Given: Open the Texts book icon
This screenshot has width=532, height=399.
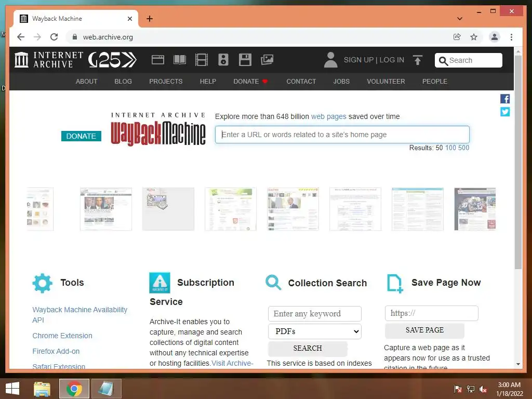Looking at the screenshot, I should point(179,60).
